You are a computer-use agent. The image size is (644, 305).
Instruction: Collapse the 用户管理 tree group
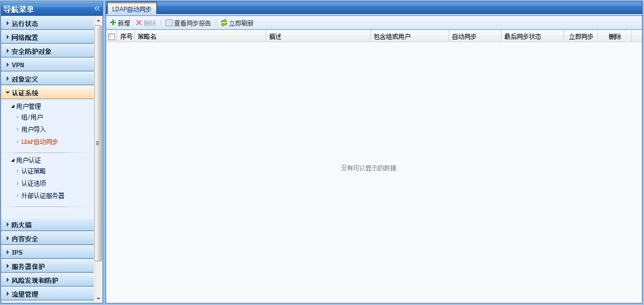(x=13, y=106)
